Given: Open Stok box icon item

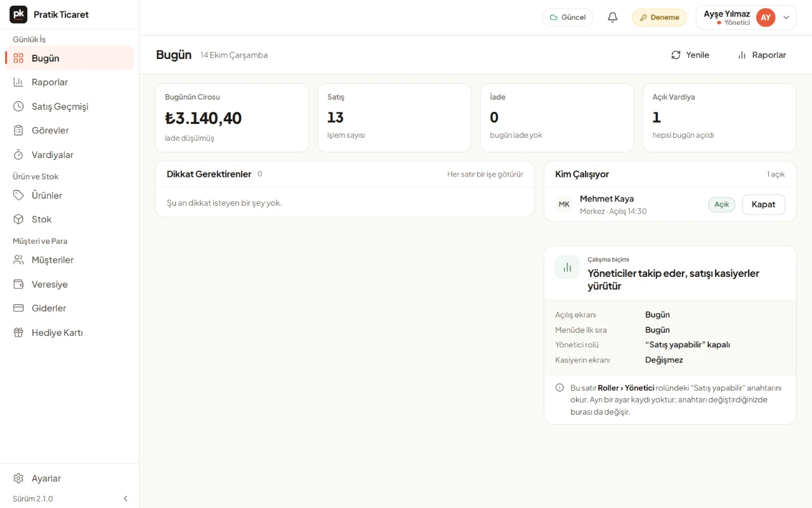Looking at the screenshot, I should coord(69,219).
